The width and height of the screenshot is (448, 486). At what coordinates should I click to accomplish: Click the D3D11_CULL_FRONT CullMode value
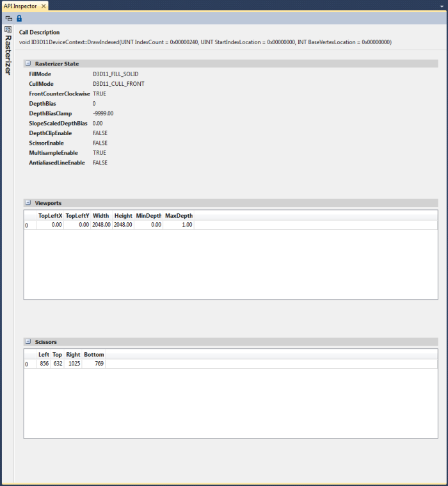point(118,84)
